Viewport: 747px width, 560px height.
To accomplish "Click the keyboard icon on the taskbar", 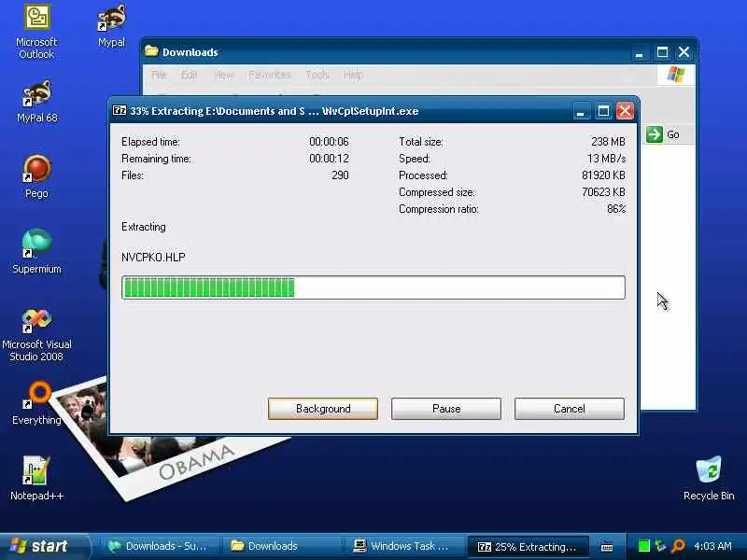I will [607, 546].
